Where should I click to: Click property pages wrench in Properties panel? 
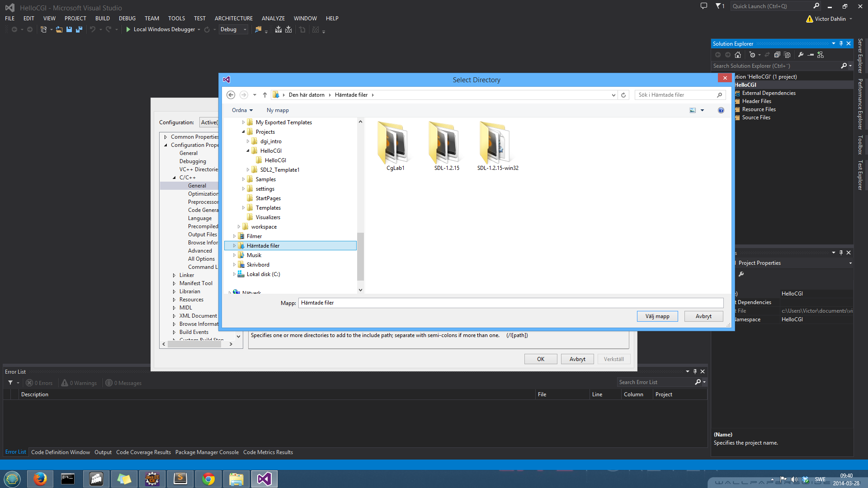tap(741, 274)
